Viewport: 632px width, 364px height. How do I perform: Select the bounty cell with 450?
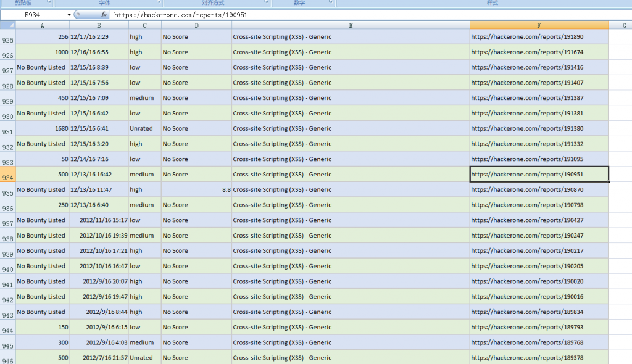[43, 98]
